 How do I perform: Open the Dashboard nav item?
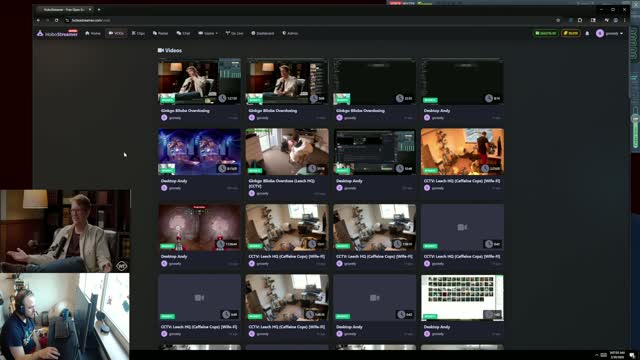[x=262, y=33]
